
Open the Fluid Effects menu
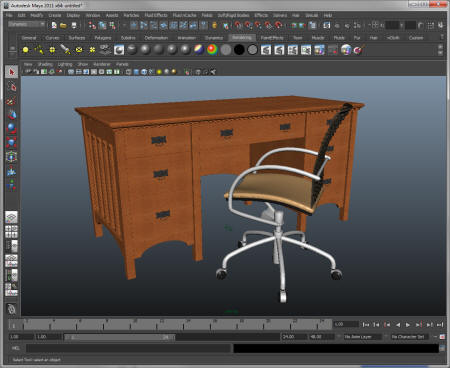[156, 15]
